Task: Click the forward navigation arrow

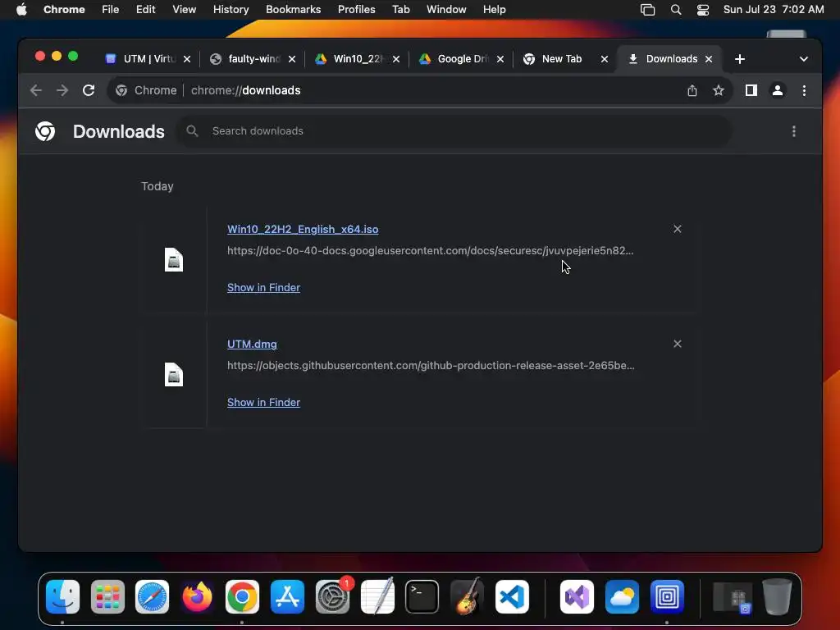Action: (62, 90)
